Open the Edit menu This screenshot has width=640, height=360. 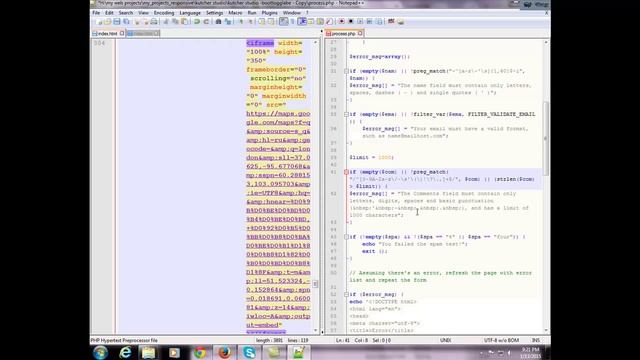(x=109, y=13)
